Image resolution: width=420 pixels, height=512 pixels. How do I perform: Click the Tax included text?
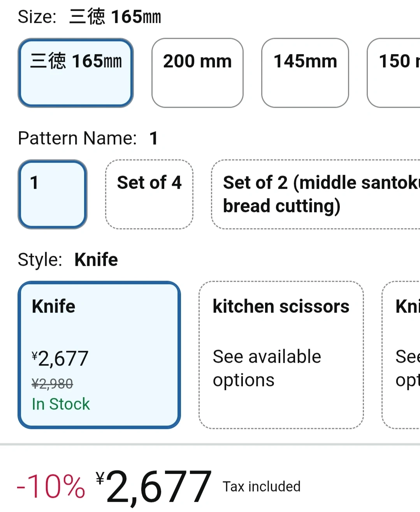pyautogui.click(x=262, y=487)
